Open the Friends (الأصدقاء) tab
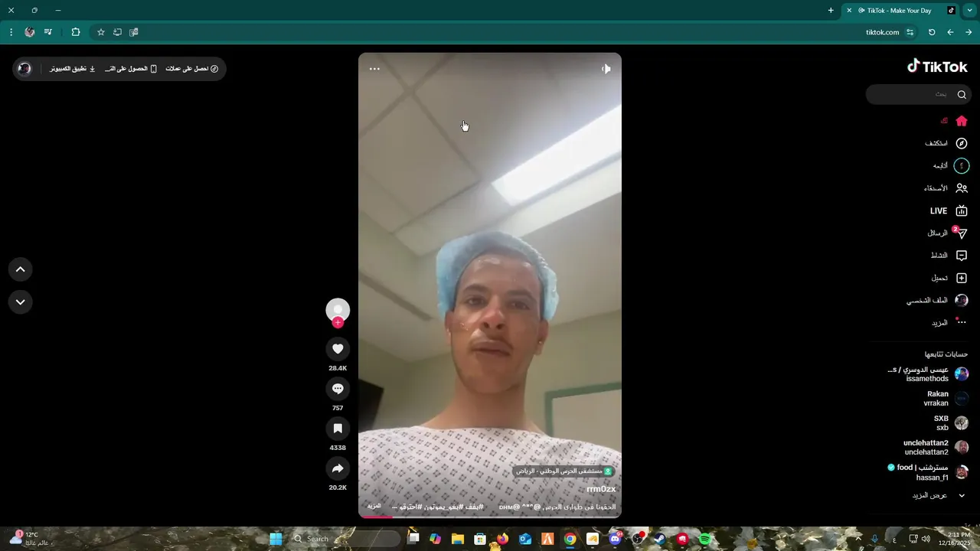Image resolution: width=980 pixels, height=551 pixels. [946, 188]
